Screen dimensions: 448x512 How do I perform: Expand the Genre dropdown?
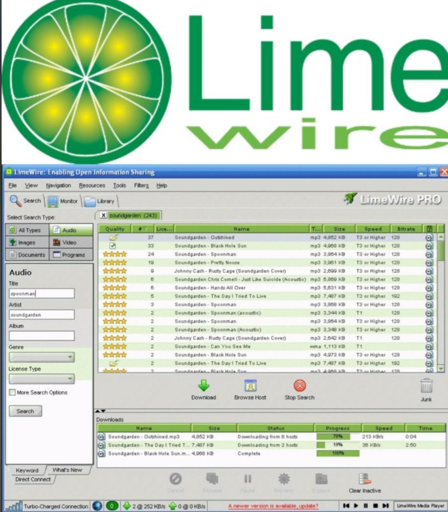coord(42,357)
